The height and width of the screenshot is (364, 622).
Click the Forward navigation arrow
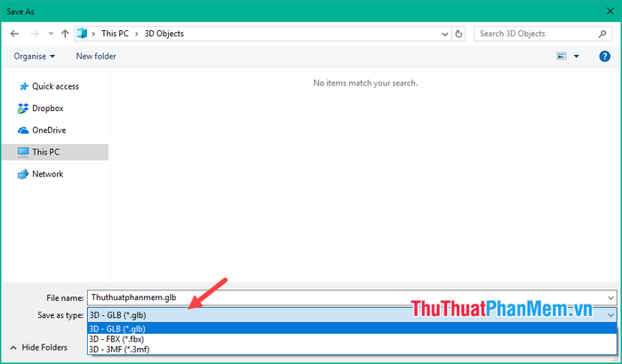(x=35, y=34)
